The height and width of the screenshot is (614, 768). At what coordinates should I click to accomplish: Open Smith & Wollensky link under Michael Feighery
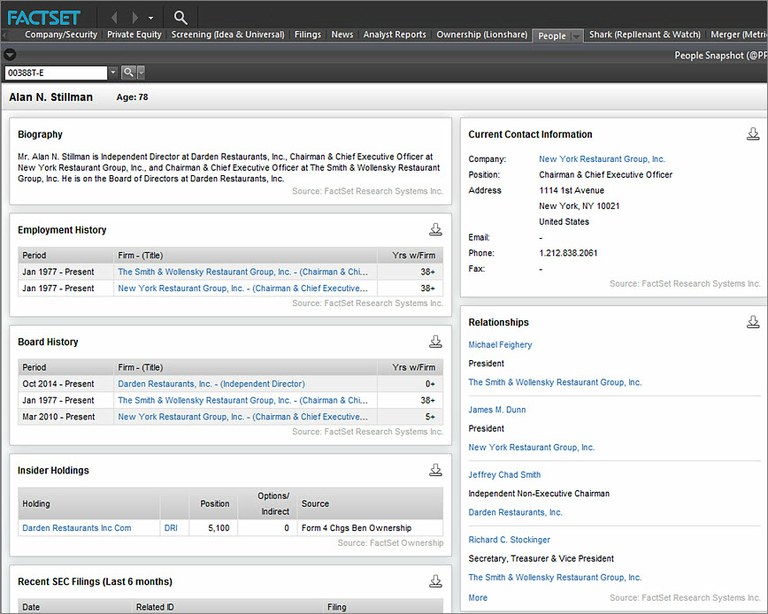[x=555, y=382]
